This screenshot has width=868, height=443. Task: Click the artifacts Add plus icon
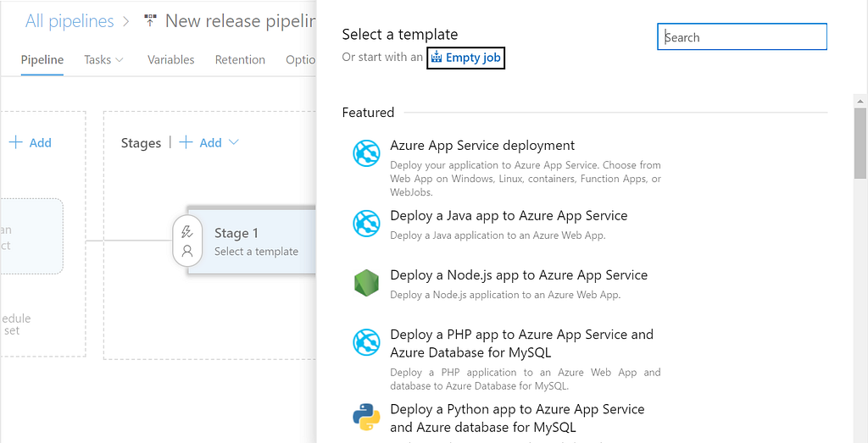[x=16, y=142]
